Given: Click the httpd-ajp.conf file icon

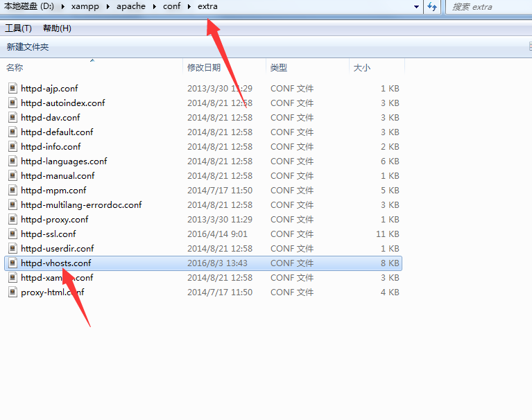Looking at the screenshot, I should pyautogui.click(x=12, y=88).
